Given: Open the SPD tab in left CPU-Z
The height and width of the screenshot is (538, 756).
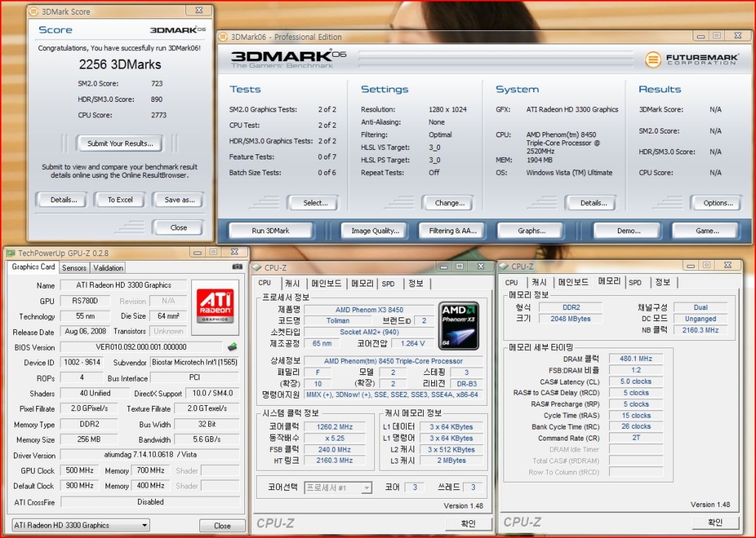Looking at the screenshot, I should tap(388, 283).
